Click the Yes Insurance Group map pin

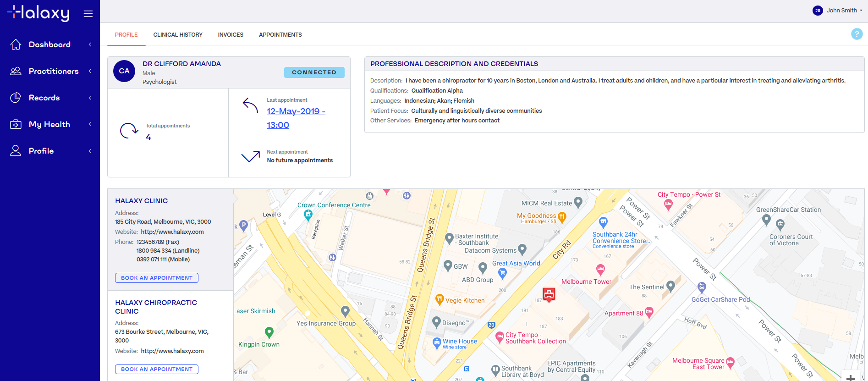pyautogui.click(x=346, y=312)
